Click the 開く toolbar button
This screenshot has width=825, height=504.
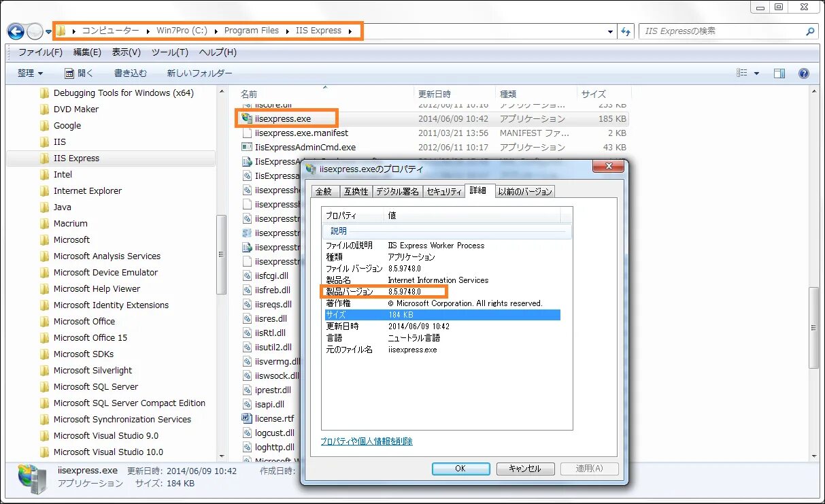pyautogui.click(x=79, y=73)
